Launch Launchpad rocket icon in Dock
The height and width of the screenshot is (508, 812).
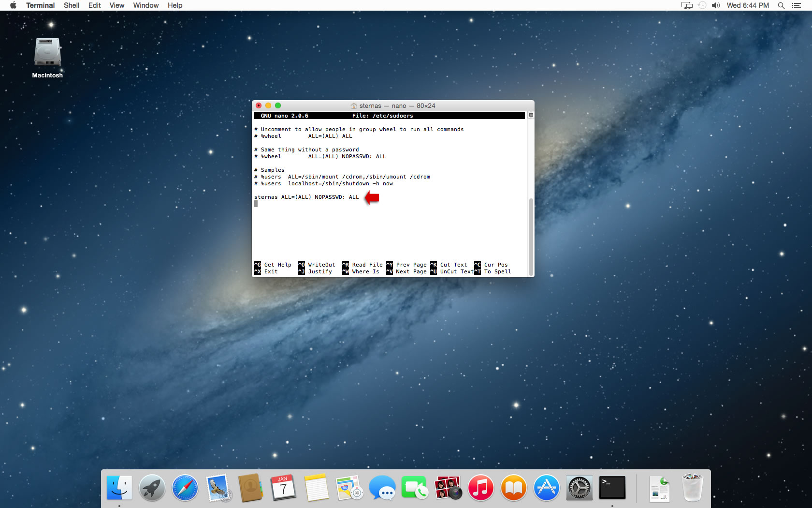coord(152,488)
